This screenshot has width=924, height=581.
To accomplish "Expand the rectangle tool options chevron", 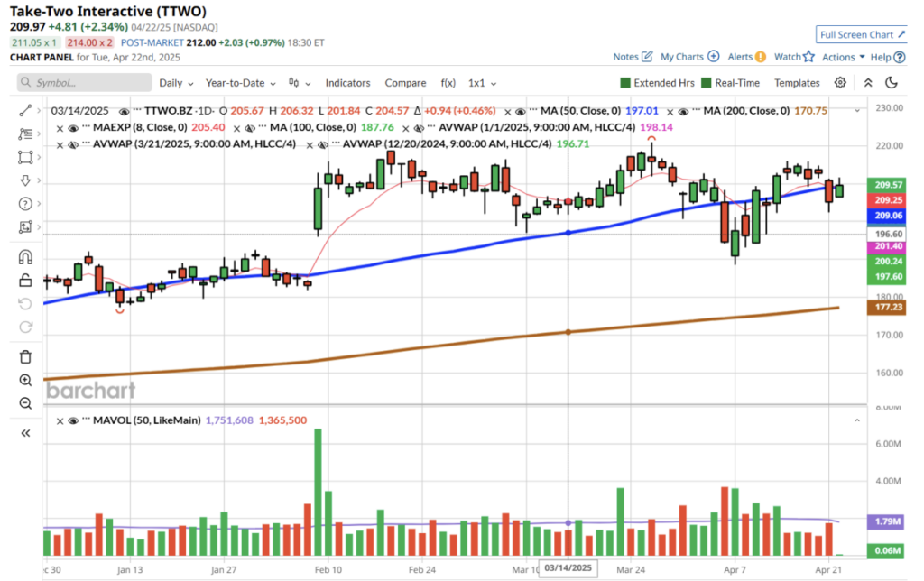I will (39, 157).
